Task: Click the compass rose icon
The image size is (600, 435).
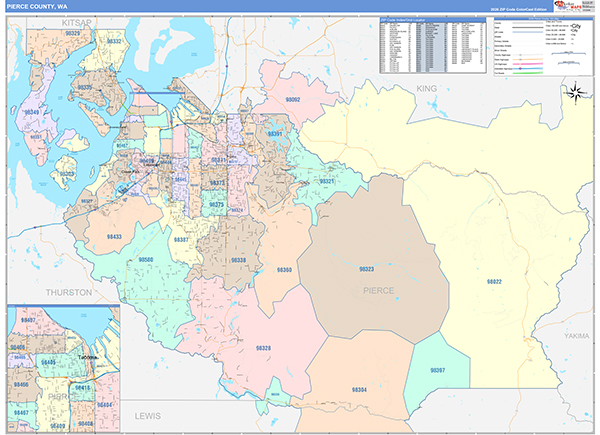Action: click(x=575, y=94)
